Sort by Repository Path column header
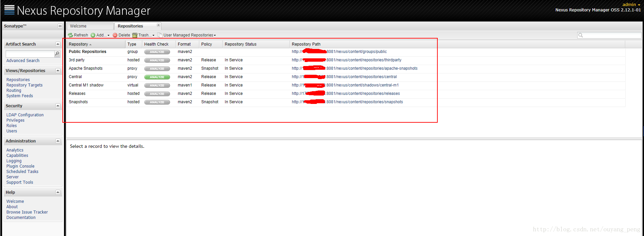The image size is (644, 236). coord(458,44)
